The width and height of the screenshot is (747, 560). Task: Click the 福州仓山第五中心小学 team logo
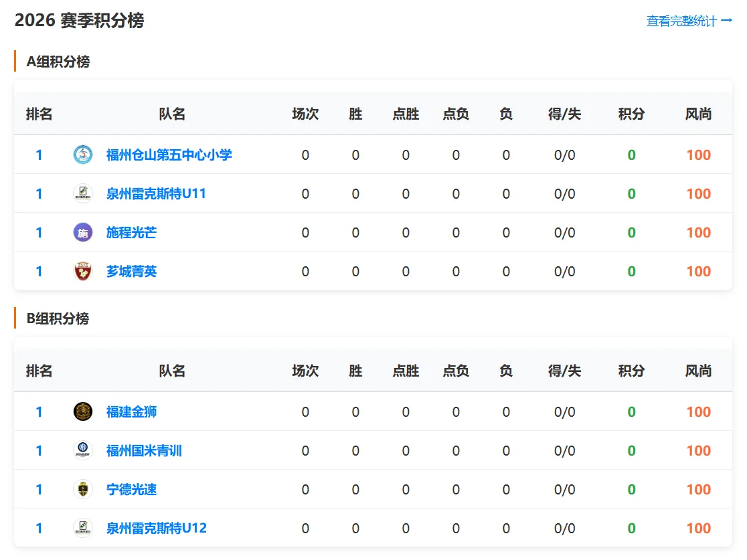click(x=83, y=155)
